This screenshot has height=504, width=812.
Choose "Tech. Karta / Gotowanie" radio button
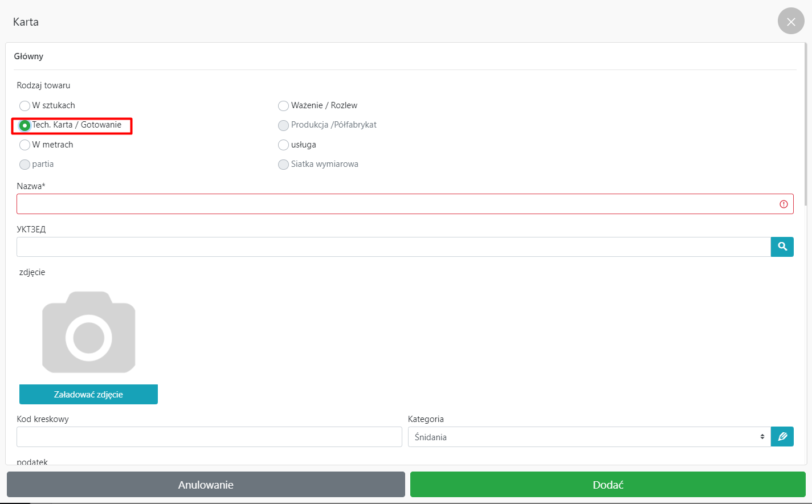click(x=25, y=125)
